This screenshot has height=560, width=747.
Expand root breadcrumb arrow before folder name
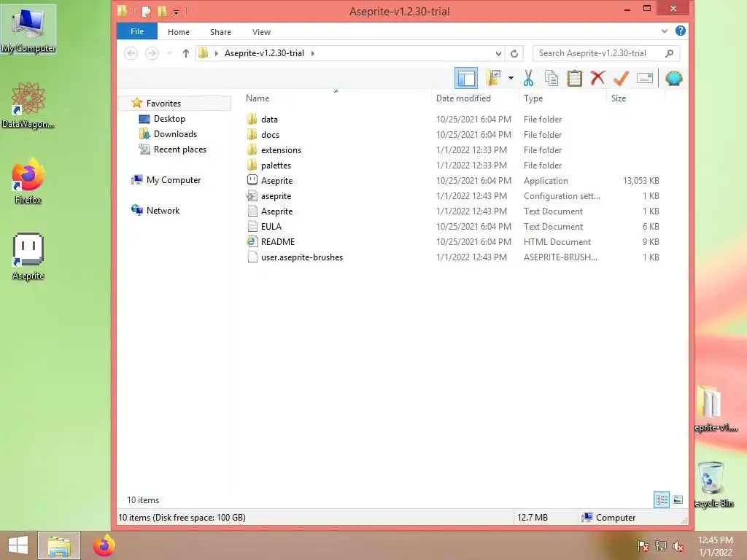(216, 53)
